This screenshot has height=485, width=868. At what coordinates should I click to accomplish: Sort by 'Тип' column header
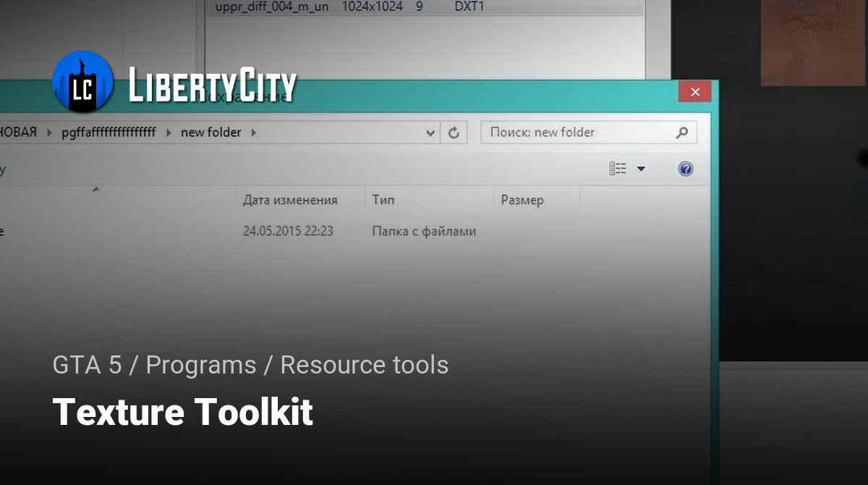click(x=383, y=200)
